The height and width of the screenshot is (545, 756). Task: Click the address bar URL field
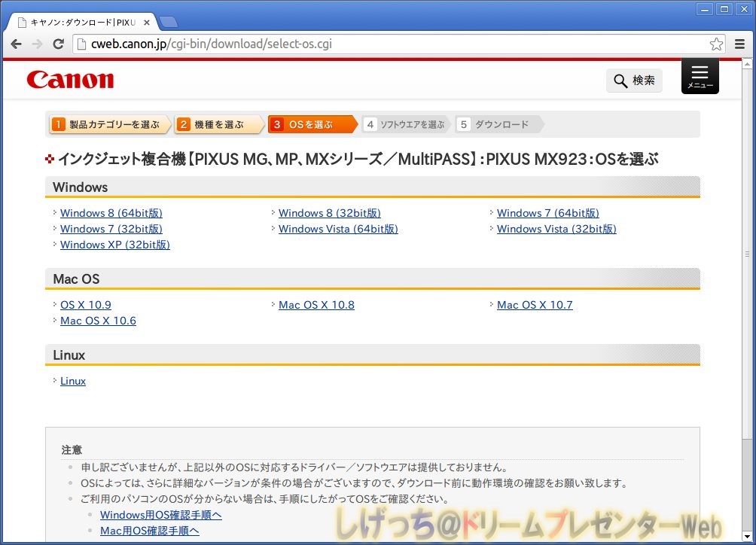pyautogui.click(x=399, y=44)
